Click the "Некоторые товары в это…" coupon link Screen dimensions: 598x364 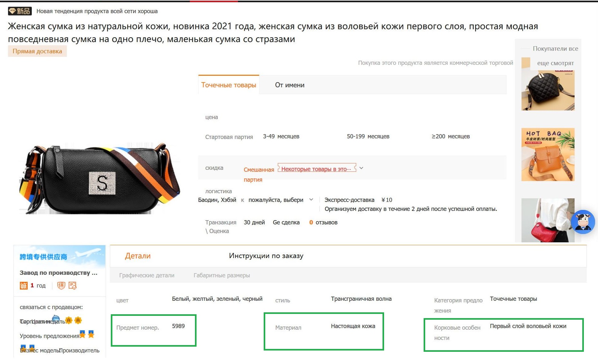click(x=316, y=169)
